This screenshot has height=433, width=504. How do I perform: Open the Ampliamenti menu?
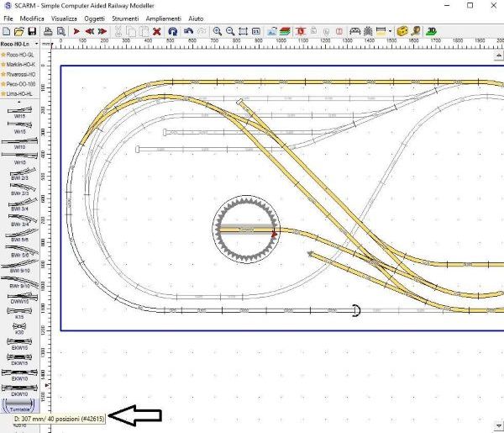point(164,18)
